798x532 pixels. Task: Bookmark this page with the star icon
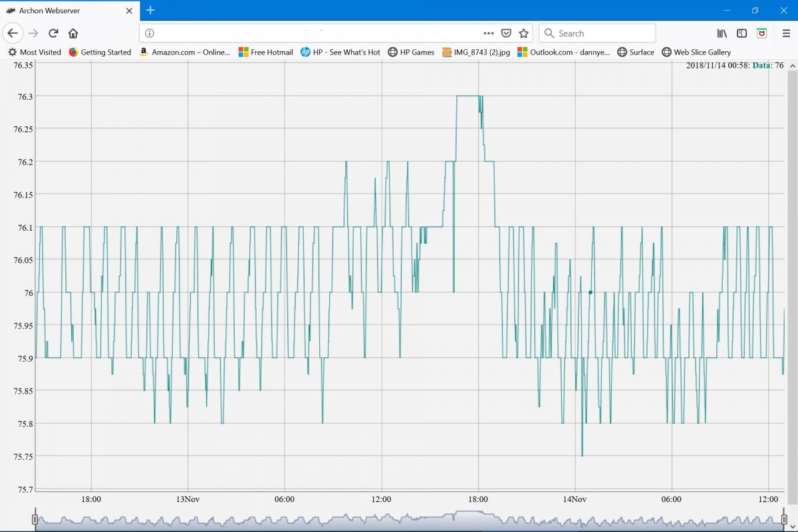pos(523,33)
